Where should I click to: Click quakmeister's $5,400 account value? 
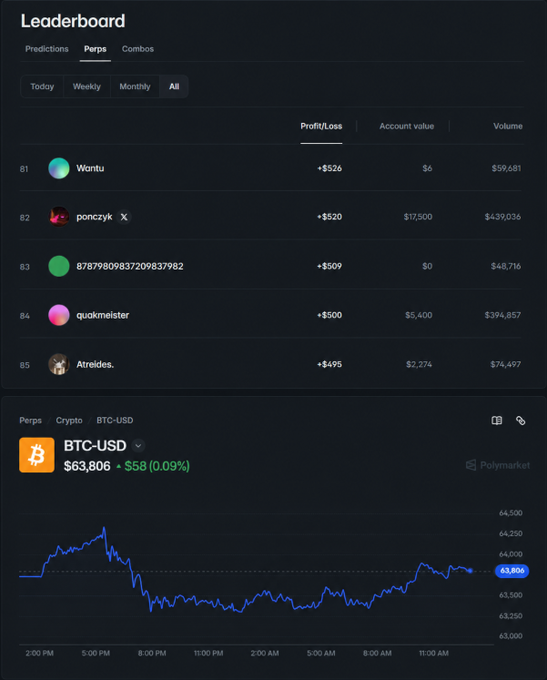click(419, 315)
